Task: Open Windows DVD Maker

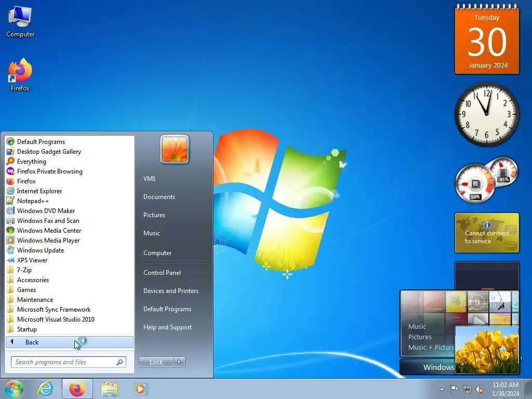Action: [70, 211]
